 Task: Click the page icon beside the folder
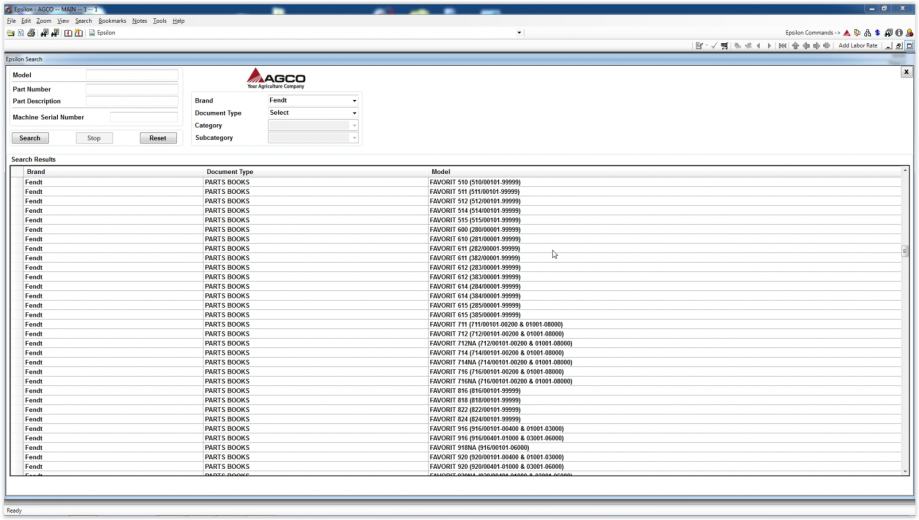point(21,33)
